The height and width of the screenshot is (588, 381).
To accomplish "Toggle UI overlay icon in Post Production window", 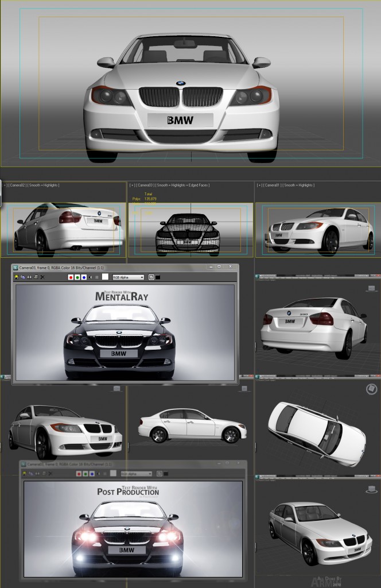I will pos(159,474).
